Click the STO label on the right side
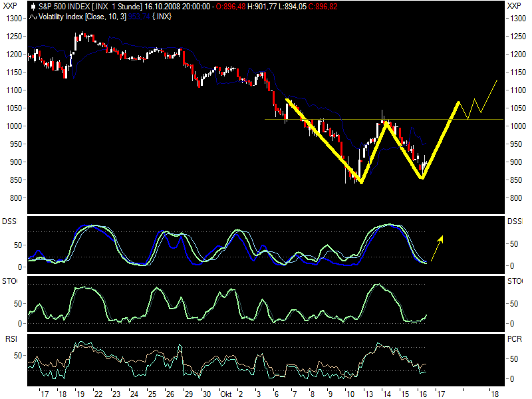Screen dimensions: 532x399 [x=515, y=281]
